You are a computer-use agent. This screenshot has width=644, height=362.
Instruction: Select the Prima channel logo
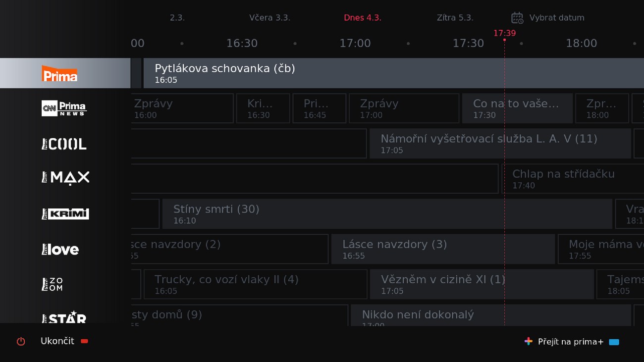coord(59,73)
